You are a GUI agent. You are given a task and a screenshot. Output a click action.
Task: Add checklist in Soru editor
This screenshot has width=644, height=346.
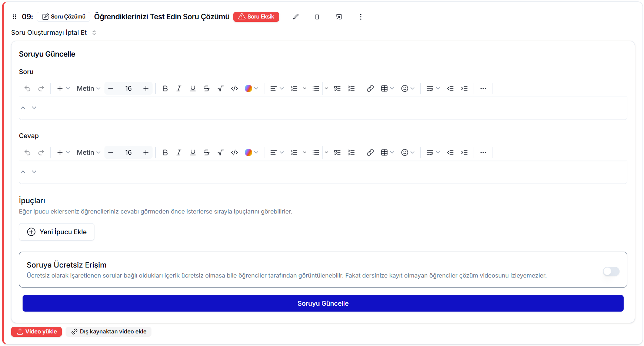[x=337, y=88]
